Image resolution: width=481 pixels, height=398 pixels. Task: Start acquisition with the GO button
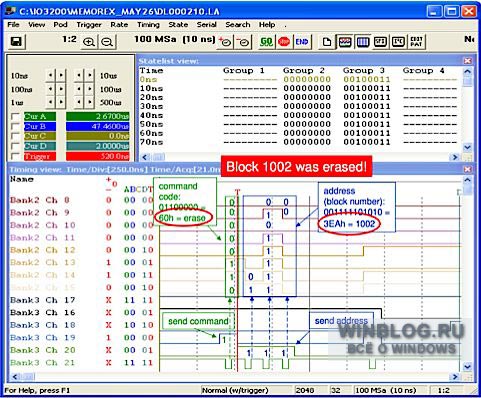(266, 42)
